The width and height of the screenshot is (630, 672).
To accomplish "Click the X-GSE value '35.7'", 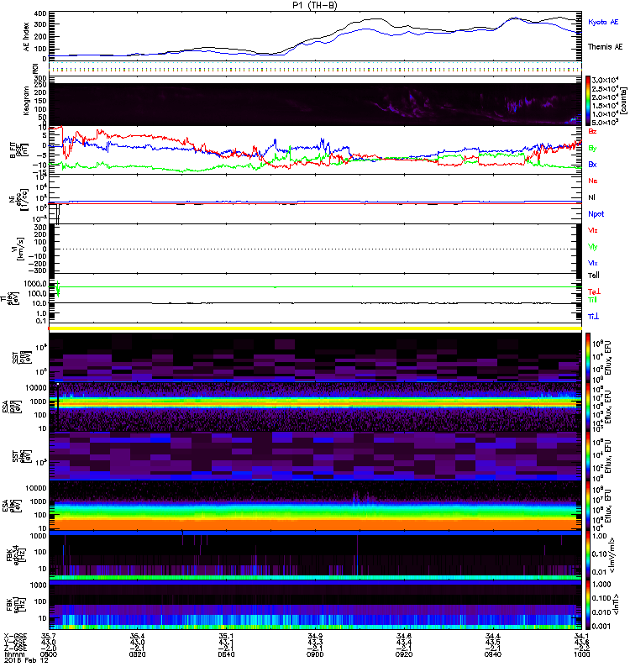I will click(x=49, y=636).
